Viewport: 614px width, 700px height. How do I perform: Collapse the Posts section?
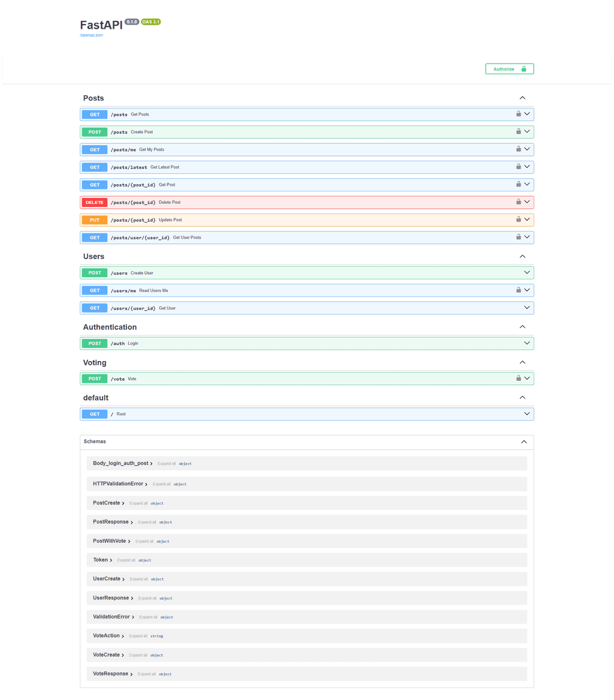[x=522, y=98]
